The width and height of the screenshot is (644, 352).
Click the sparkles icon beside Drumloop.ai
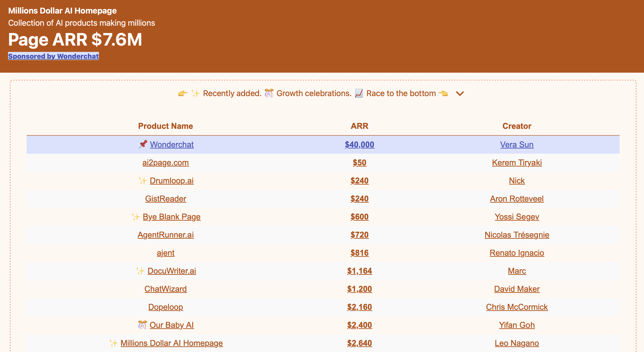143,181
